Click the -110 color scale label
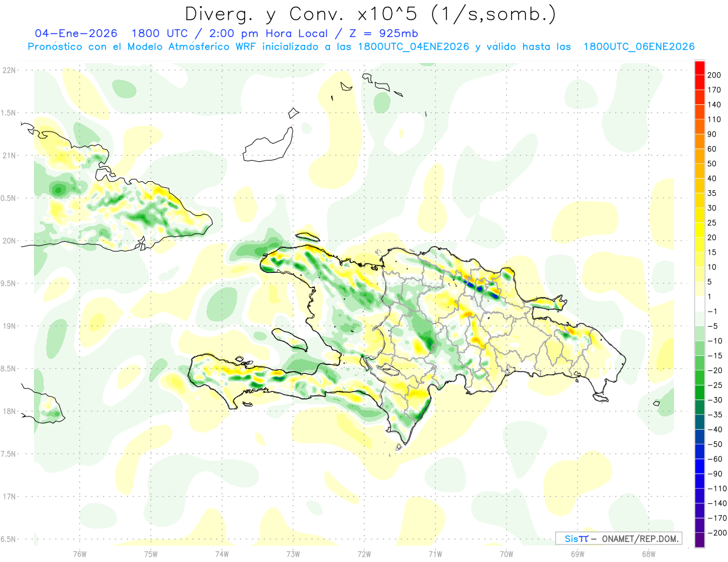 click(718, 489)
